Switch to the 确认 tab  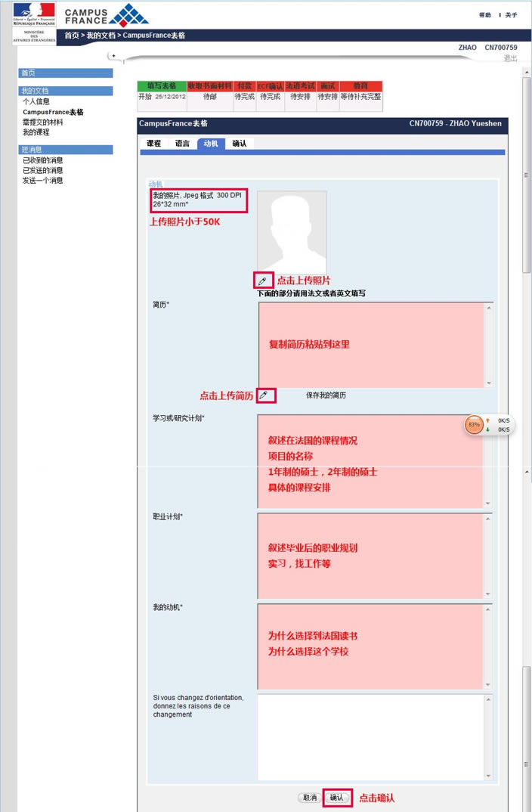click(x=239, y=144)
